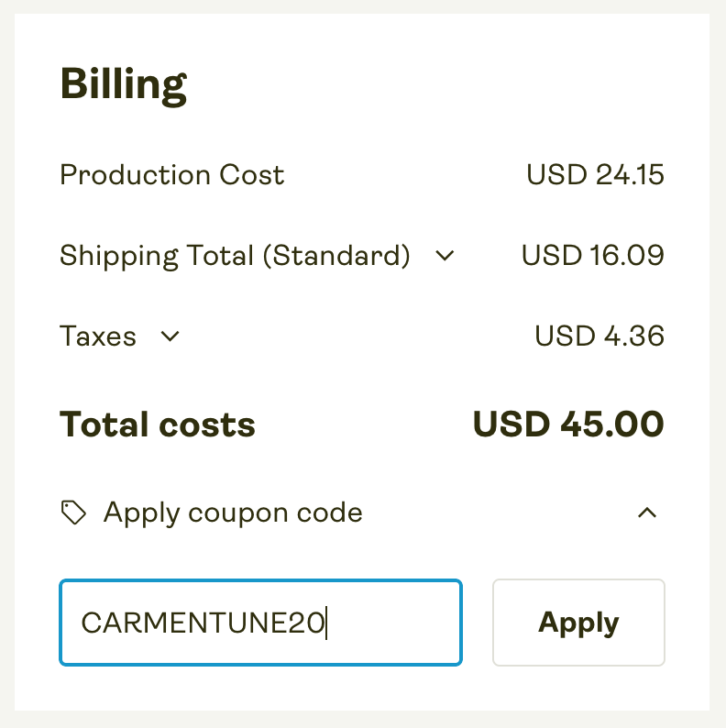This screenshot has height=728, width=726.
Task: Click the 'Total costs' label
Action: point(158,425)
